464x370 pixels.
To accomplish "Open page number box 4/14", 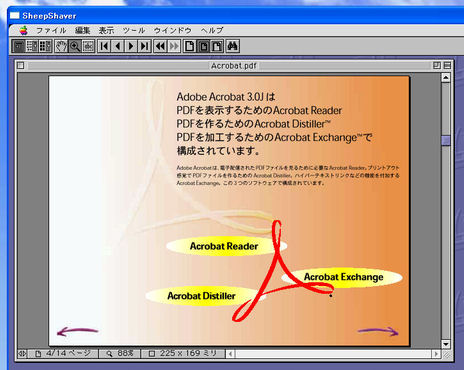I will (x=63, y=353).
